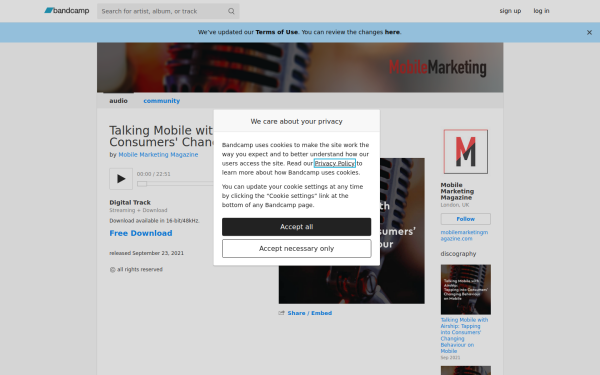Follow Mobile Marketing Magazine

point(466,219)
